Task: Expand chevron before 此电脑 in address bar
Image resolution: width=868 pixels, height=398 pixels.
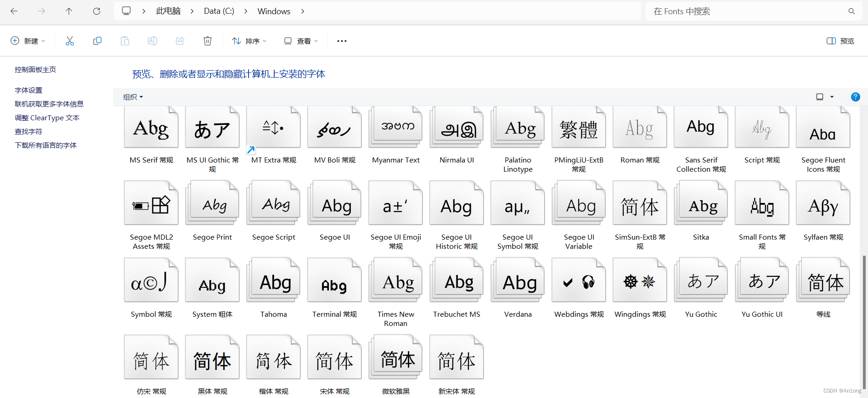Action: [x=144, y=11]
